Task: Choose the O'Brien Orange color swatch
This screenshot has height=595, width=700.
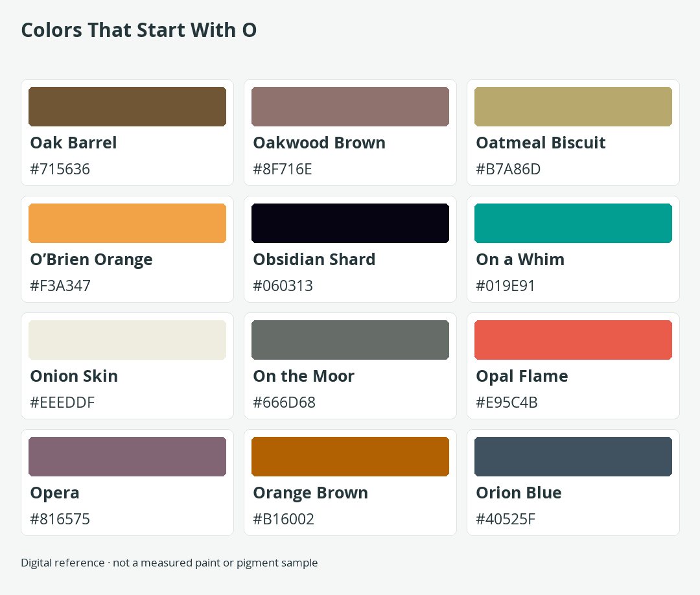Action: pyautogui.click(x=127, y=223)
